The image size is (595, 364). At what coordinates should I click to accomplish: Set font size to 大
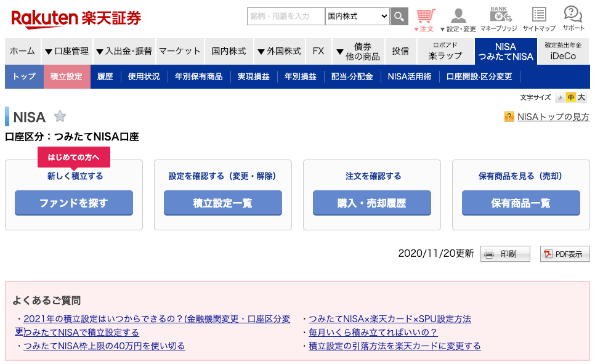point(581,97)
